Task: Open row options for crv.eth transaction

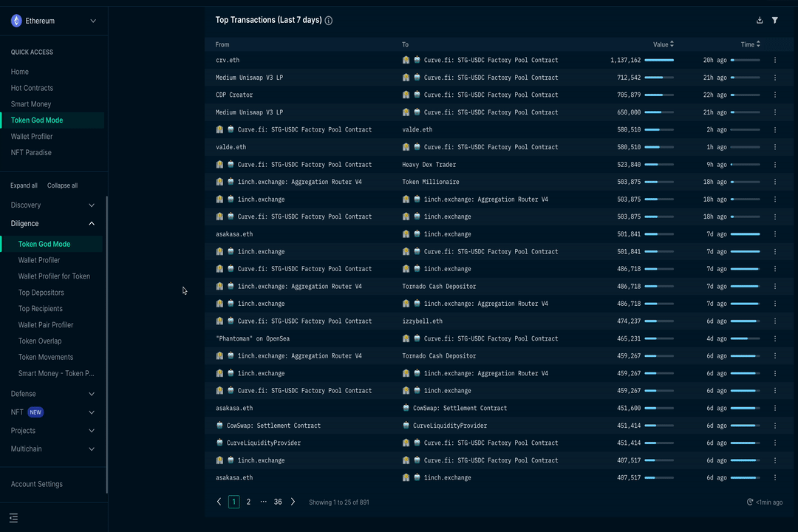Action: 775,60
